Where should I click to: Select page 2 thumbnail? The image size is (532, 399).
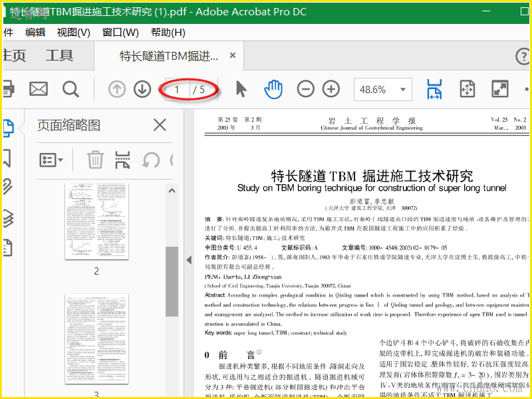tap(96, 221)
